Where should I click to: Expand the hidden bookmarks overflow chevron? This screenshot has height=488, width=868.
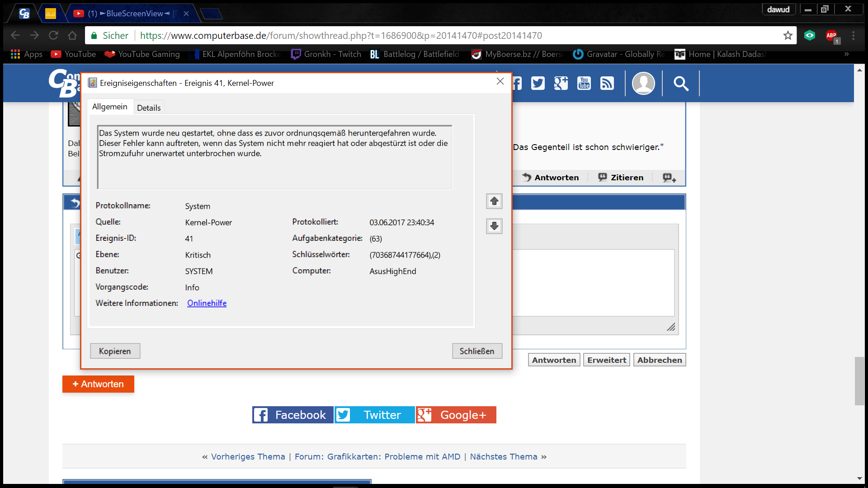click(x=846, y=54)
